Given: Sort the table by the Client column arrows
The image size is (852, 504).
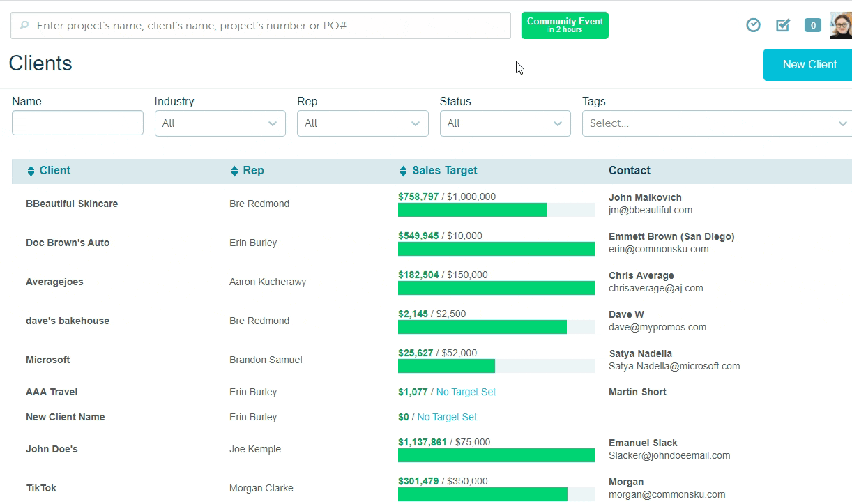Looking at the screenshot, I should coord(30,170).
